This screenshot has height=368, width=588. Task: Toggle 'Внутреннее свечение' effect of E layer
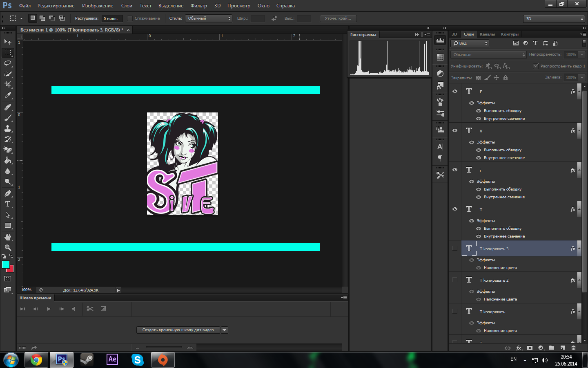point(479,119)
